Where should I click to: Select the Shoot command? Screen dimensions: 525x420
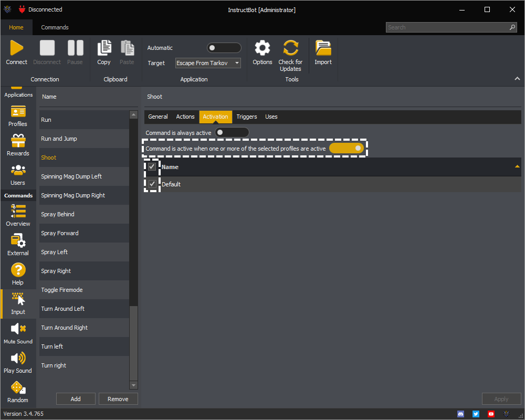pos(84,157)
